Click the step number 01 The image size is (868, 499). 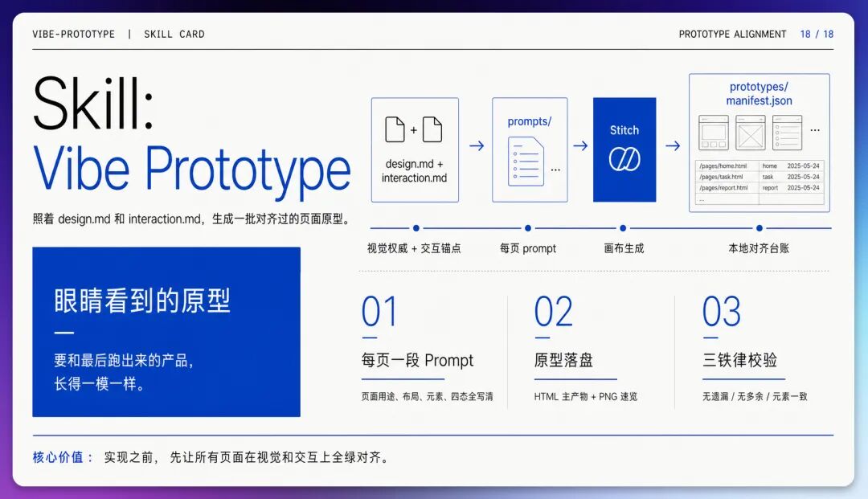pos(379,312)
